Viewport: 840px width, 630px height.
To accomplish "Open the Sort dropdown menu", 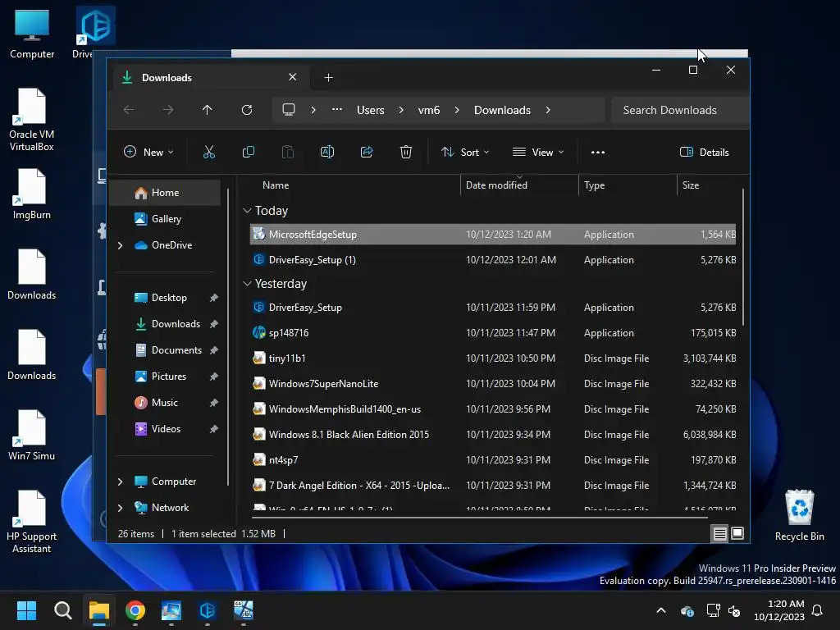I will click(465, 152).
